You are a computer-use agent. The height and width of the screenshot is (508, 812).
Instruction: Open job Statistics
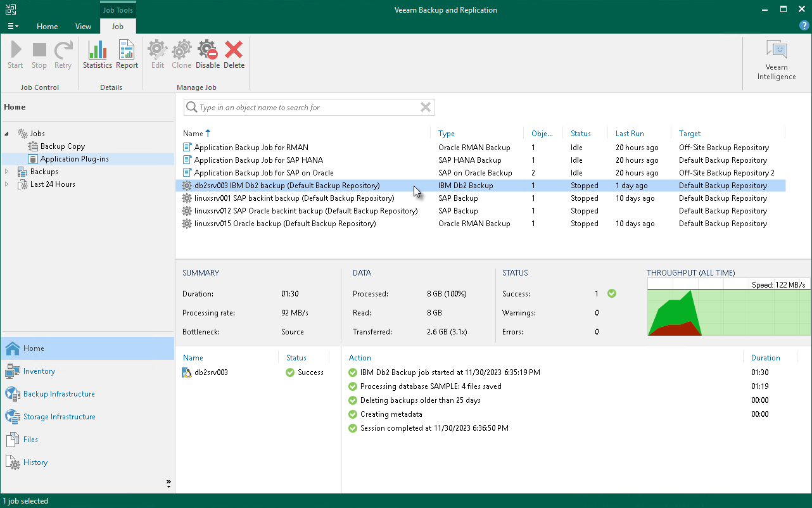(98, 54)
